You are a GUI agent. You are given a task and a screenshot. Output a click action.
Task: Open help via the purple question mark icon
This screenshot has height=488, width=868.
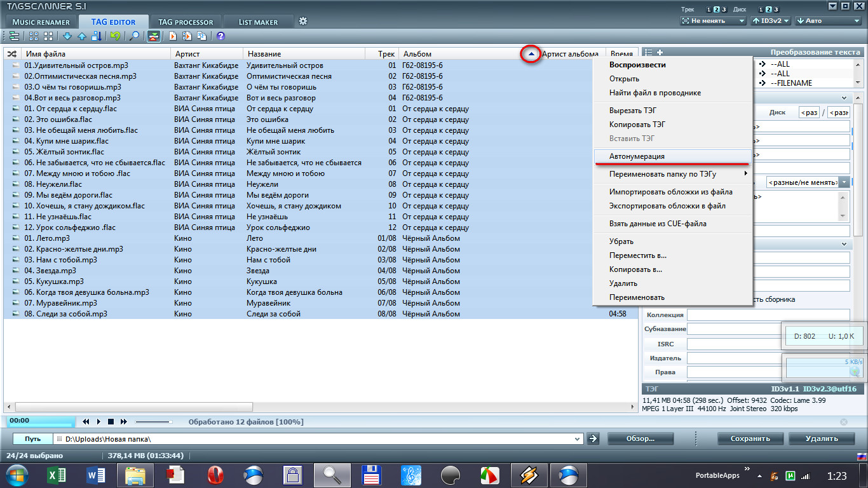click(x=220, y=36)
